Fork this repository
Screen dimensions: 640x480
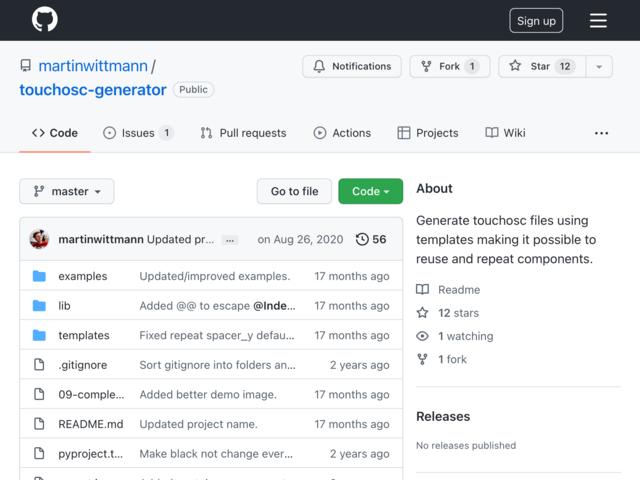pyautogui.click(x=449, y=66)
